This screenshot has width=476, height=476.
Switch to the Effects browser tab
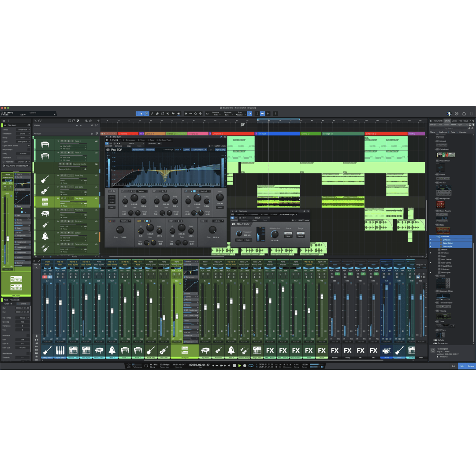point(447,121)
